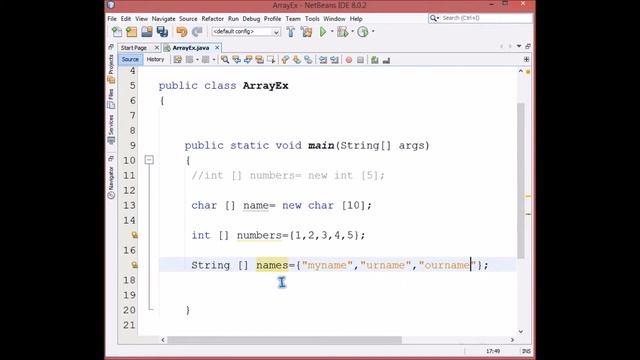Click the search magnifier icon top right
Image resolution: width=640 pixels, height=360 pixels.
[433, 18]
